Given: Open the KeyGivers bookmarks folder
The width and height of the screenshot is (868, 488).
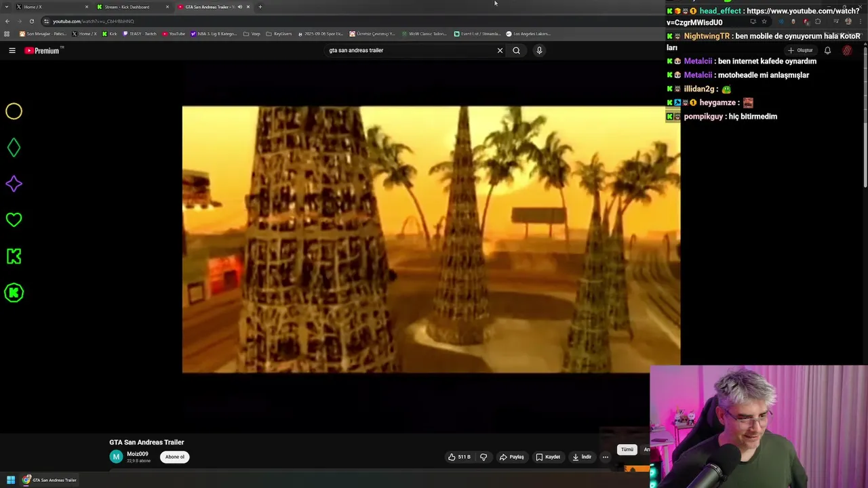Looking at the screenshot, I should click(279, 34).
